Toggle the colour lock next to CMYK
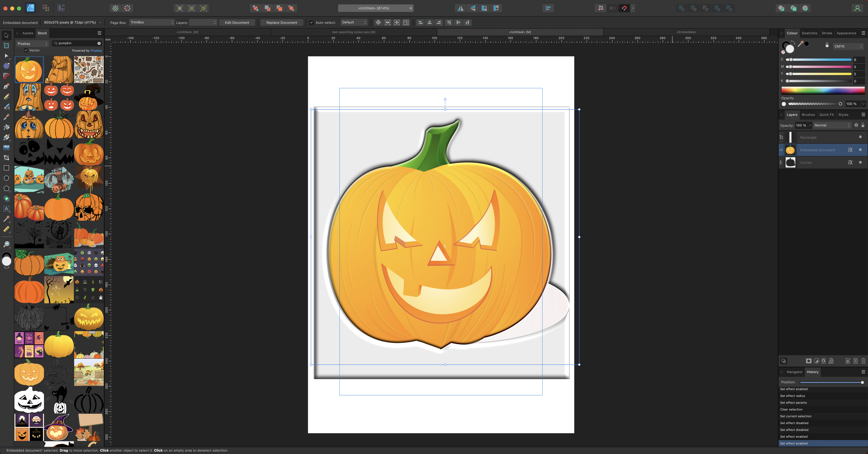868x454 pixels. coord(827,45)
